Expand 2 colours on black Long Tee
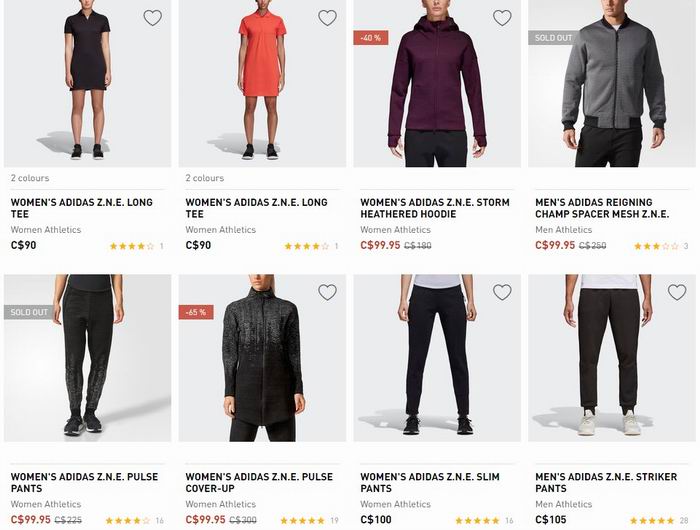Screen dimensions: 700x530 [x=30, y=178]
